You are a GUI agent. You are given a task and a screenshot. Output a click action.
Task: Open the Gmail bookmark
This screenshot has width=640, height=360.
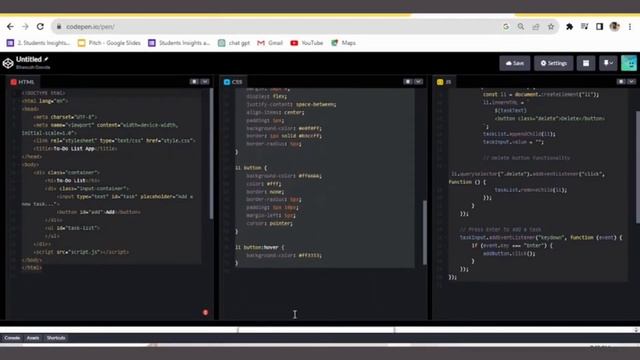(x=270, y=43)
